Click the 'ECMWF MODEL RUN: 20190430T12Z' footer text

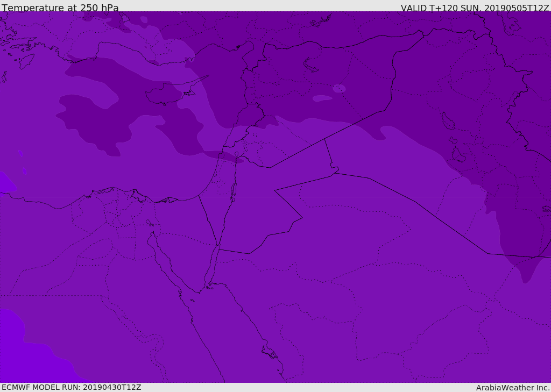tap(72, 387)
